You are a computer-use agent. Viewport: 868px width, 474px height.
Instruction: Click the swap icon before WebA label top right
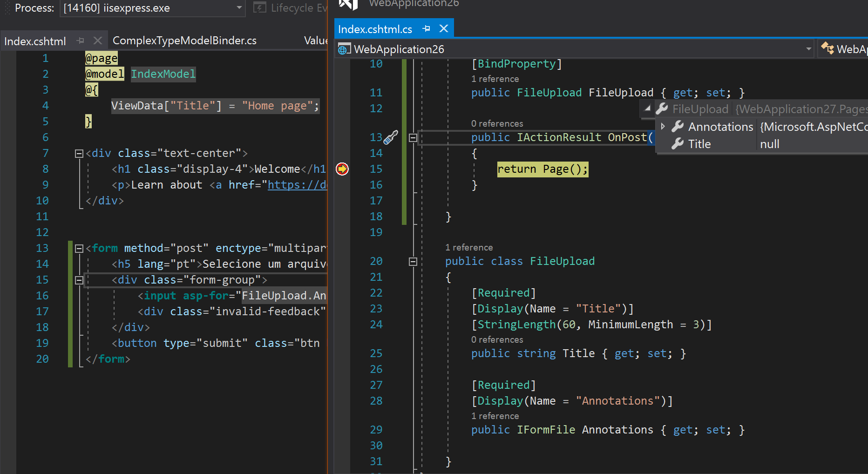[827, 48]
